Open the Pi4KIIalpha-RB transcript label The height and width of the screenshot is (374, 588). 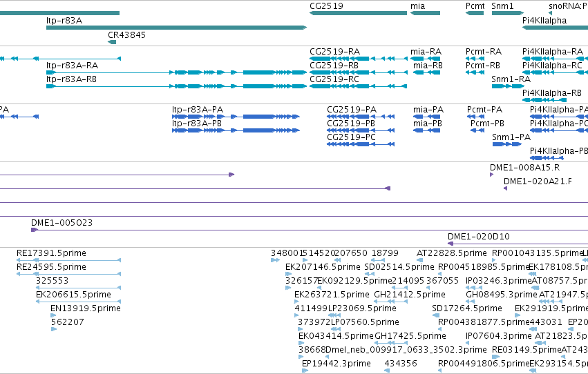552,92
